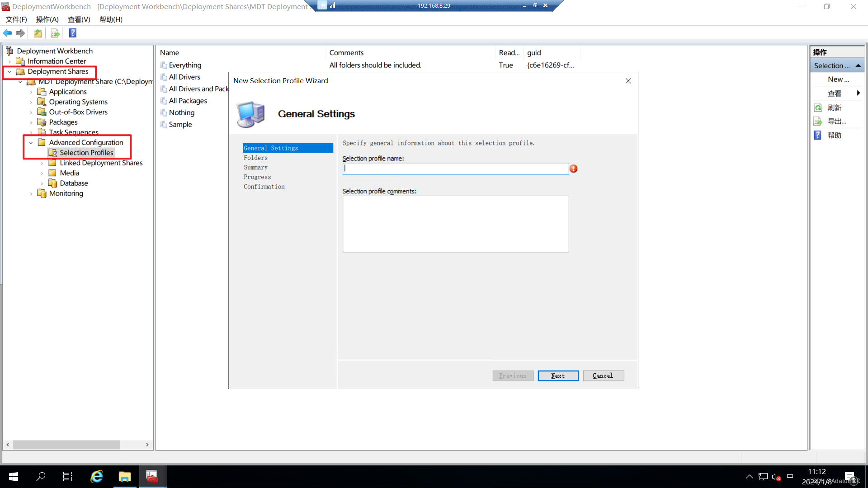Collapse the Deployment Shares tree node
868x488 pixels.
(x=9, y=71)
